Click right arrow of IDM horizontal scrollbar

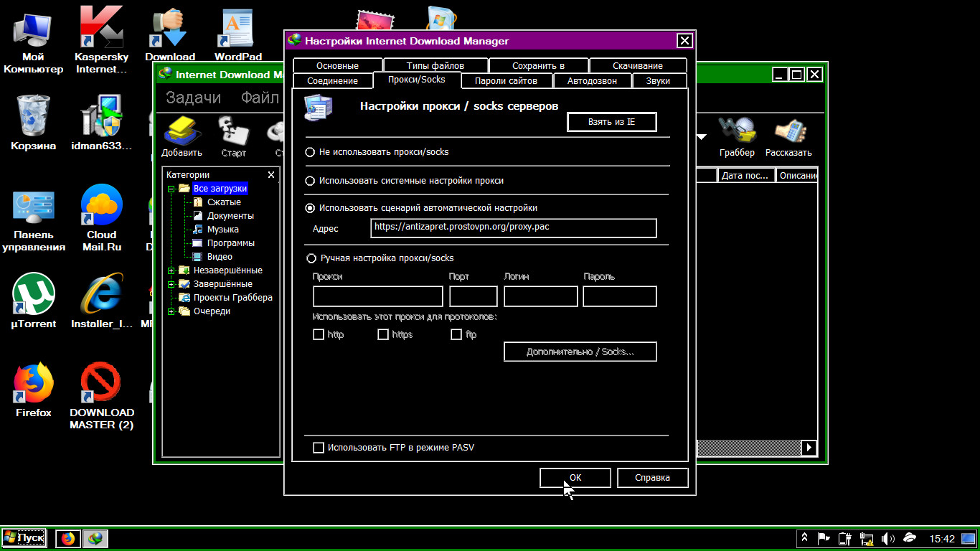click(x=809, y=448)
